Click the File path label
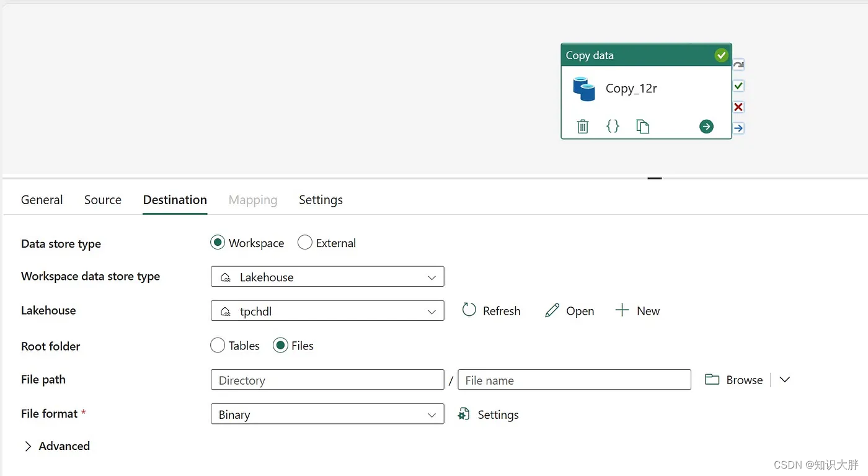868x476 pixels. [x=43, y=379]
